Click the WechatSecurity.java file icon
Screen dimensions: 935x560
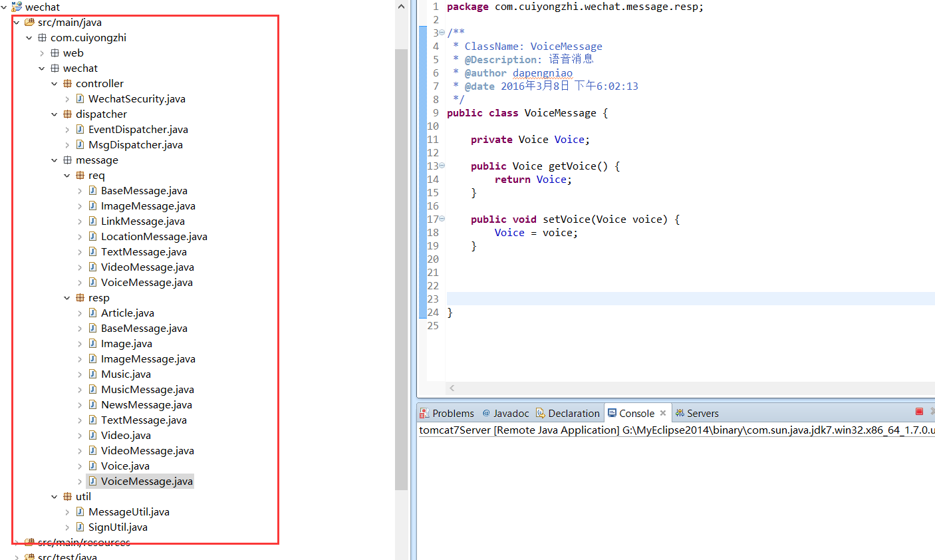[x=80, y=99]
